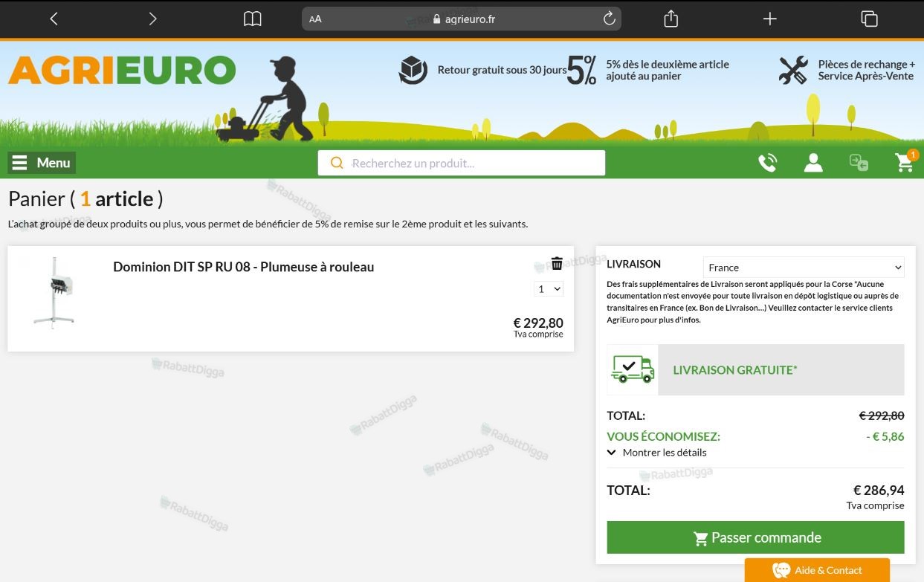924x582 pixels.
Task: Go forward with Safari's forward arrow
Action: point(152,19)
